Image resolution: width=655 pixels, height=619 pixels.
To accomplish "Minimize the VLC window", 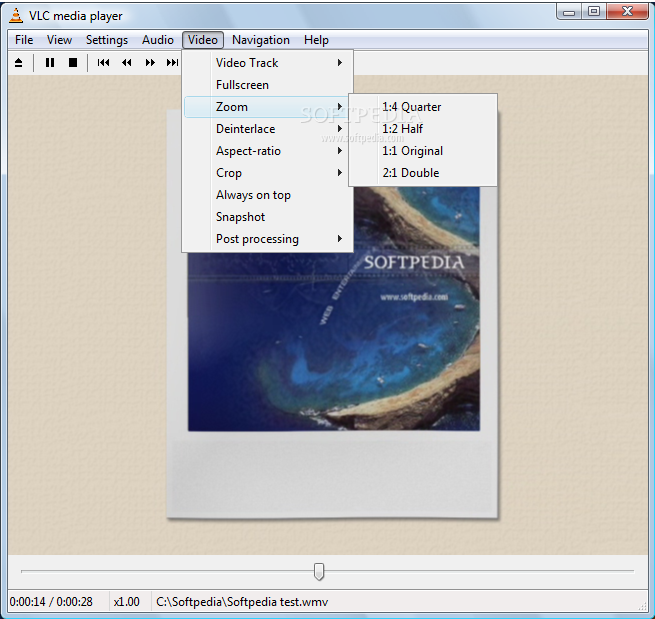I will point(569,12).
